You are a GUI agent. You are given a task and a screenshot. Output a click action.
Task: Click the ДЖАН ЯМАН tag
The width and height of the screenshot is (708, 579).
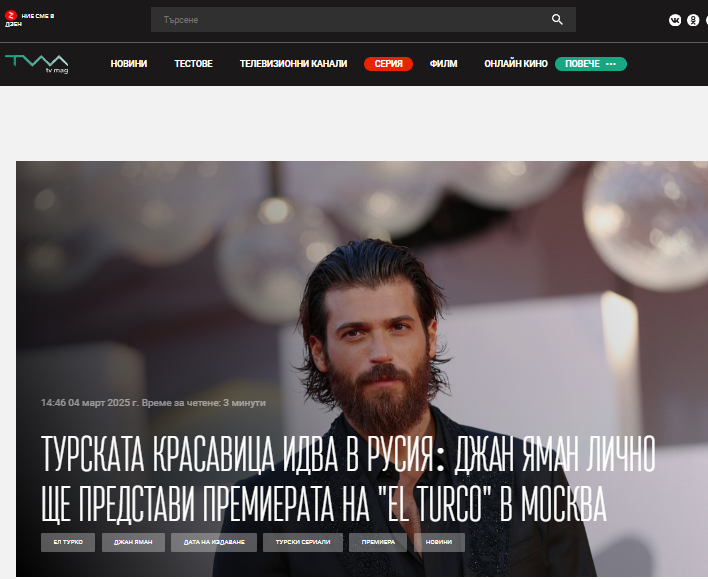[x=133, y=542]
